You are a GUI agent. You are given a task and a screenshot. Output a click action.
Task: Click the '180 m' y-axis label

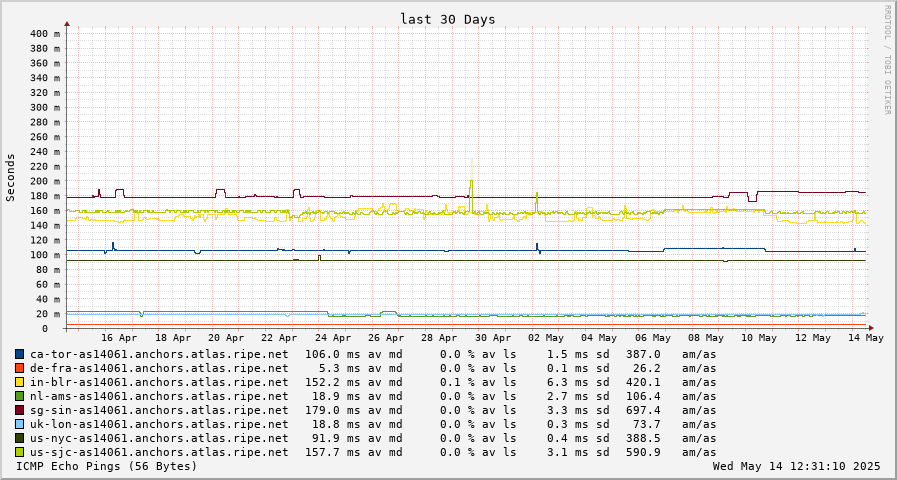click(45, 196)
